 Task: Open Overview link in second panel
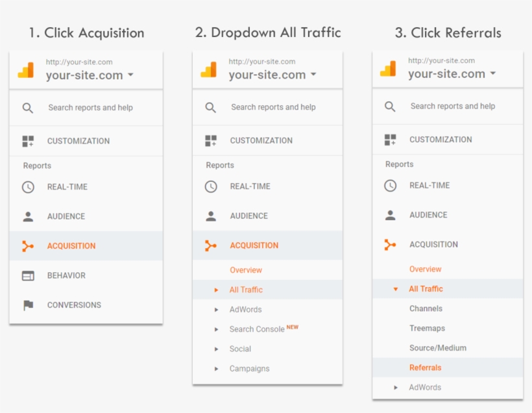tap(246, 270)
